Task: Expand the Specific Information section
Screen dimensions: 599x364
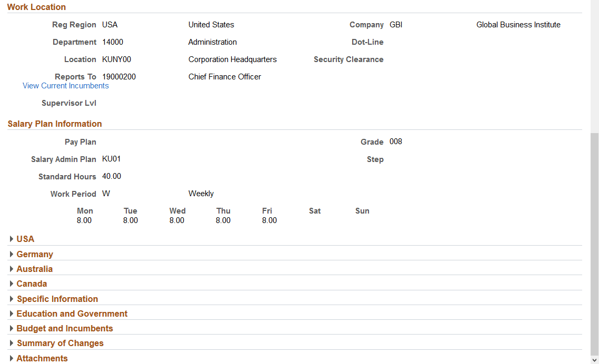Action: click(x=57, y=299)
